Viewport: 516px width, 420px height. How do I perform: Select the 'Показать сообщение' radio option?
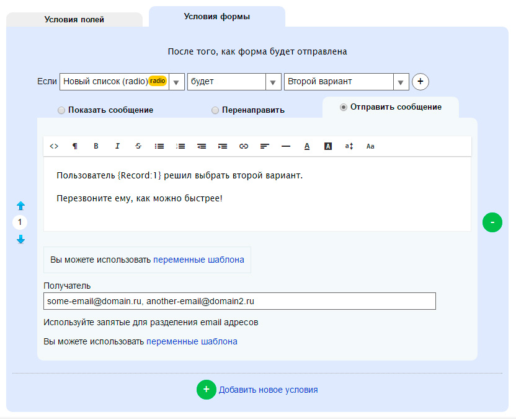pyautogui.click(x=61, y=110)
